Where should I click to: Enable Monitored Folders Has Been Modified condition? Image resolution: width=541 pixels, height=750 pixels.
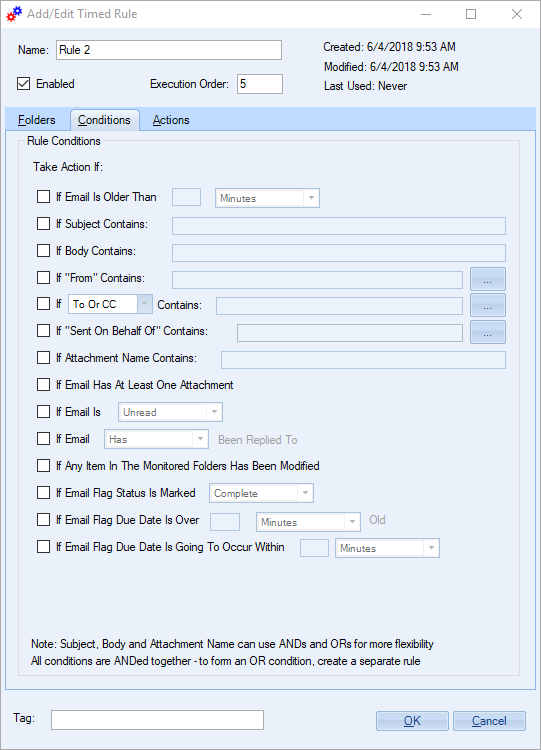44,465
